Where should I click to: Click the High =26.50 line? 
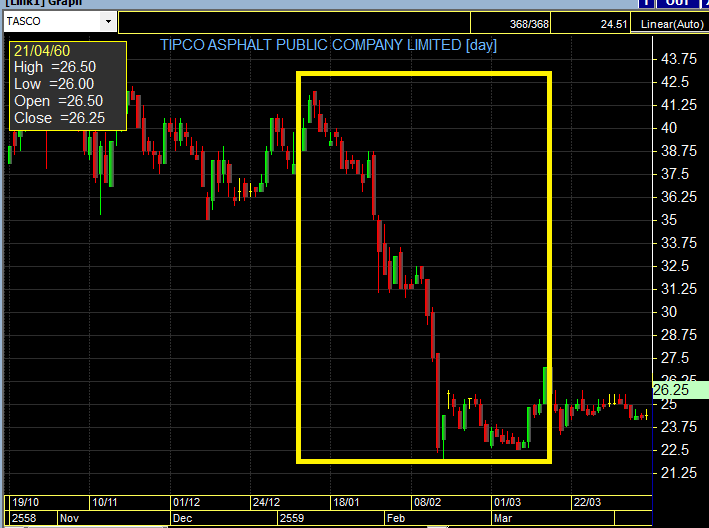point(55,67)
